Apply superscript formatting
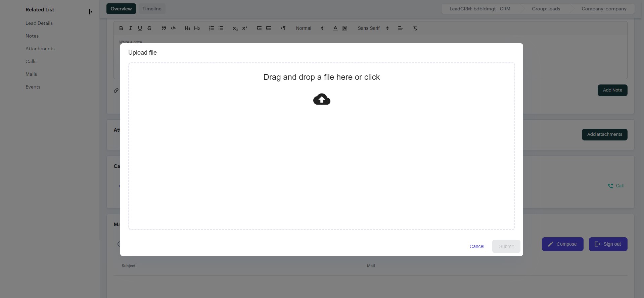 (x=245, y=28)
